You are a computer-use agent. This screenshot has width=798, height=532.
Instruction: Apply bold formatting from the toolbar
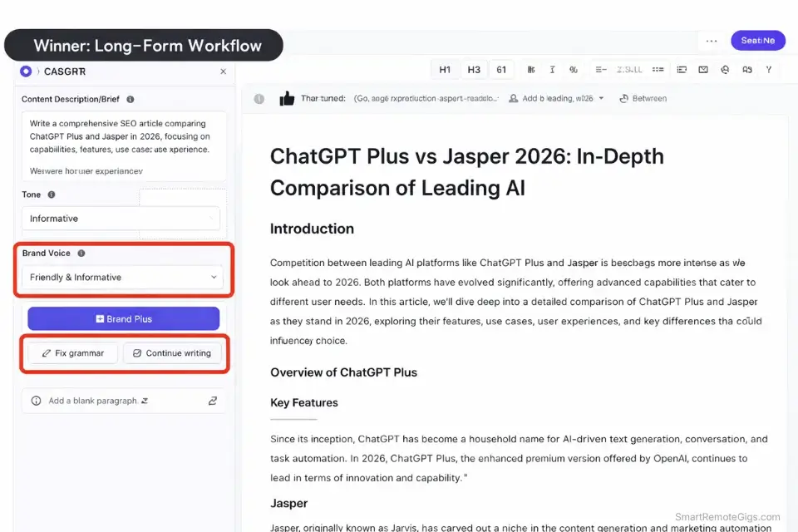pyautogui.click(x=531, y=69)
